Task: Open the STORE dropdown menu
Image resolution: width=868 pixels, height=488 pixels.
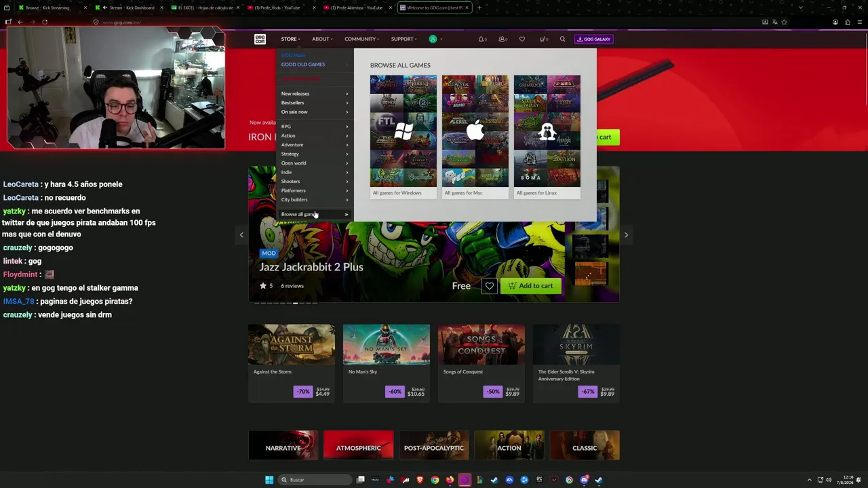Action: pyautogui.click(x=291, y=39)
